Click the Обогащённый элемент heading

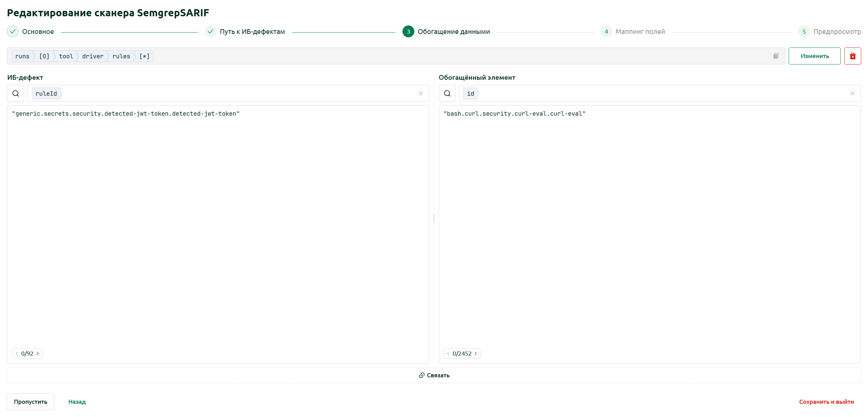coord(477,77)
